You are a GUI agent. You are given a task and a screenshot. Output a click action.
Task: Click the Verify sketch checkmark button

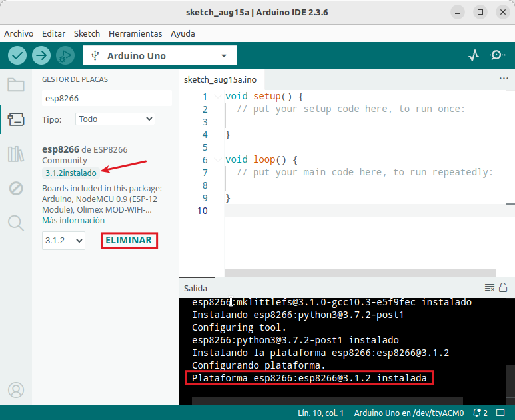pos(17,55)
